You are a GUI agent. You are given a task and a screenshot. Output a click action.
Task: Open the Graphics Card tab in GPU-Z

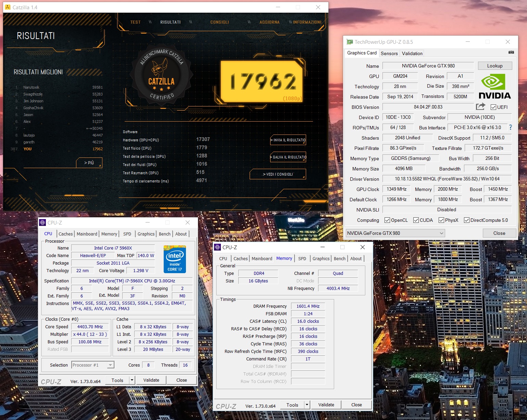362,53
